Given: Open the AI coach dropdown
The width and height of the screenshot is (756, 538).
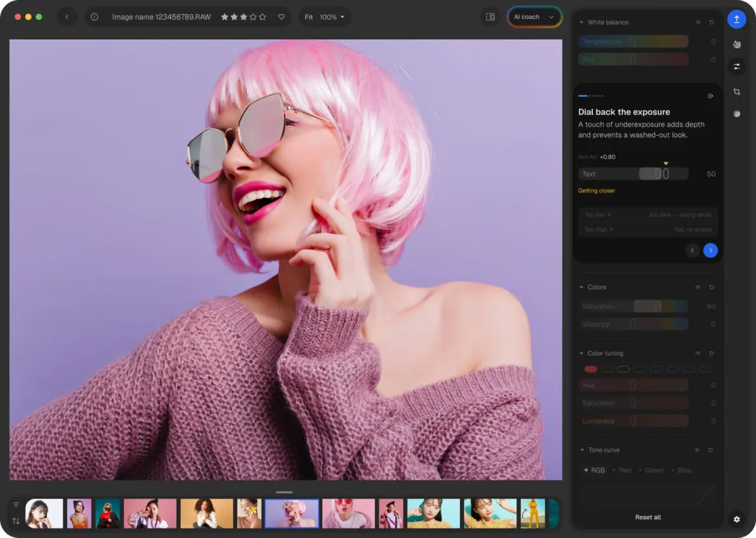Looking at the screenshot, I should click(x=534, y=17).
